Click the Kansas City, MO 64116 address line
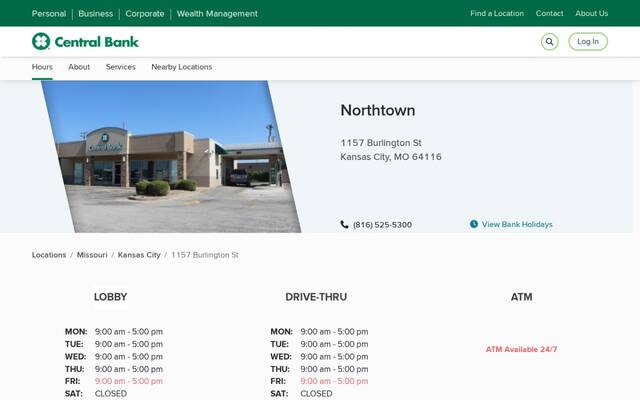Viewport: 640px width, 400px height. [391, 157]
